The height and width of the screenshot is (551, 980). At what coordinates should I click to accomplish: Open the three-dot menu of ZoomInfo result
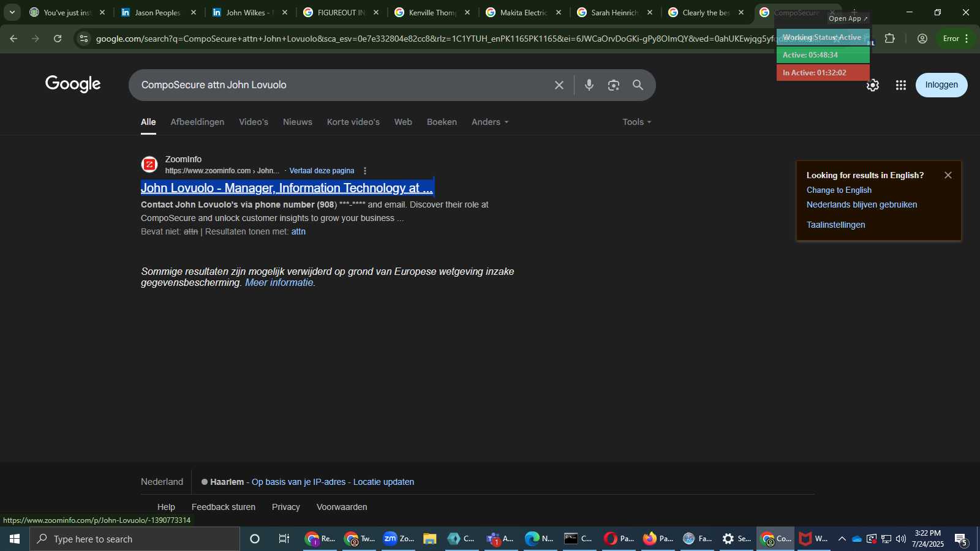pyautogui.click(x=365, y=171)
